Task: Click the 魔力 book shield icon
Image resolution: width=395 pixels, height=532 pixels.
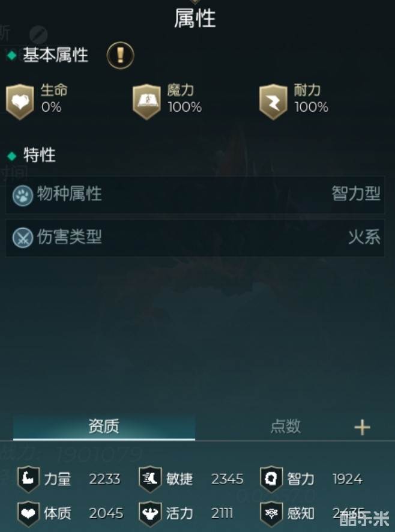Action: coord(146,102)
